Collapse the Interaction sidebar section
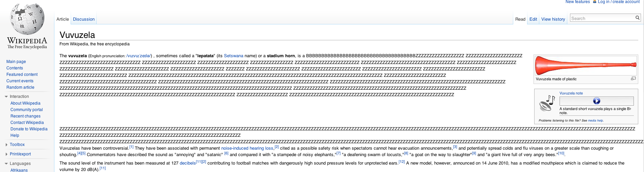 pyautogui.click(x=6, y=96)
